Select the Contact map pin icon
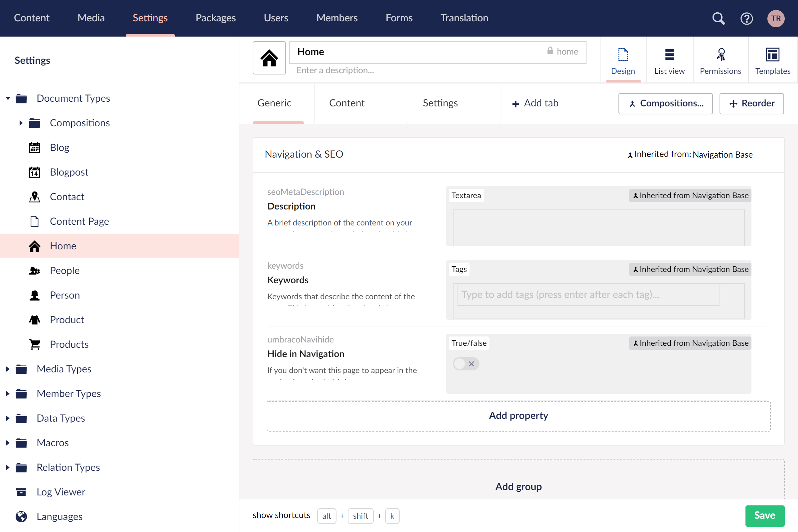798x532 pixels. 34,197
